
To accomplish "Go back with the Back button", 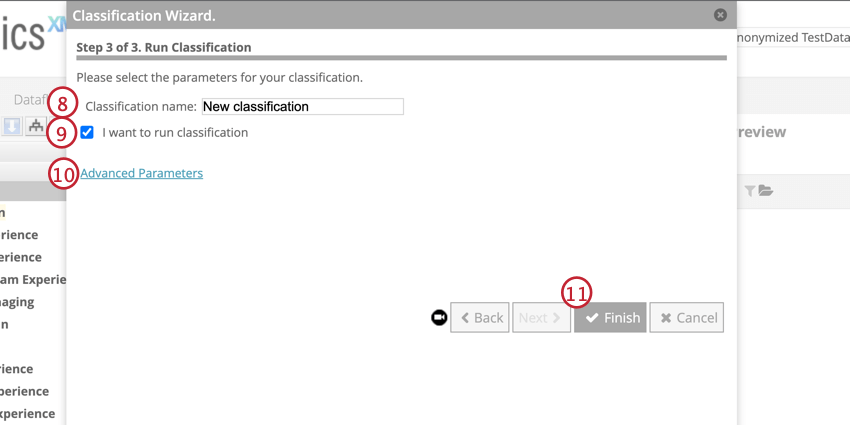I will (x=480, y=318).
